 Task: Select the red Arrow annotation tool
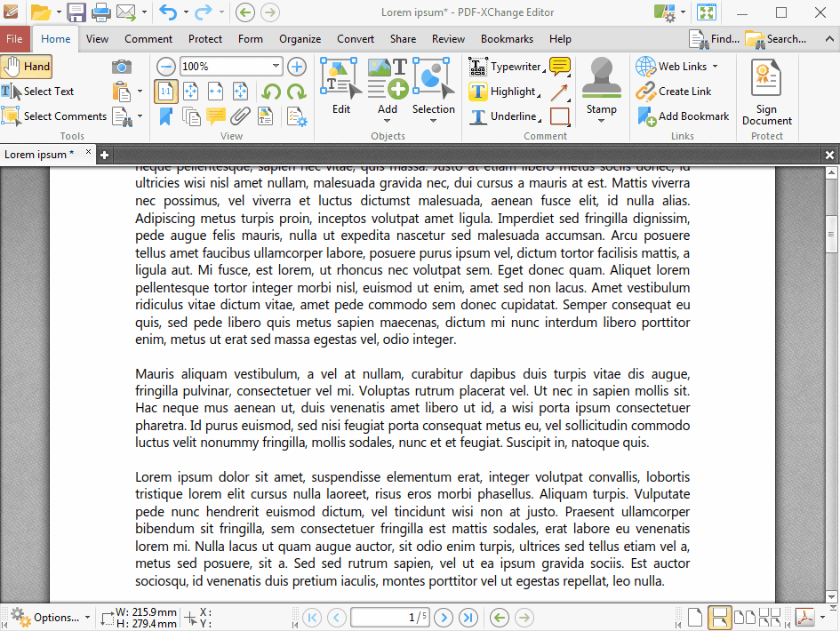coord(559,92)
